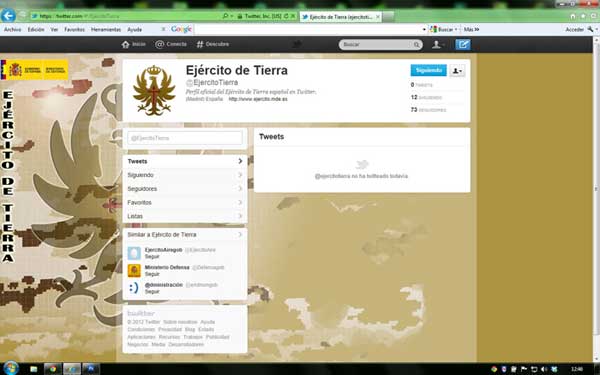The image size is (600, 375).
Task: Open browser favorites star icon
Action: [x=583, y=16]
